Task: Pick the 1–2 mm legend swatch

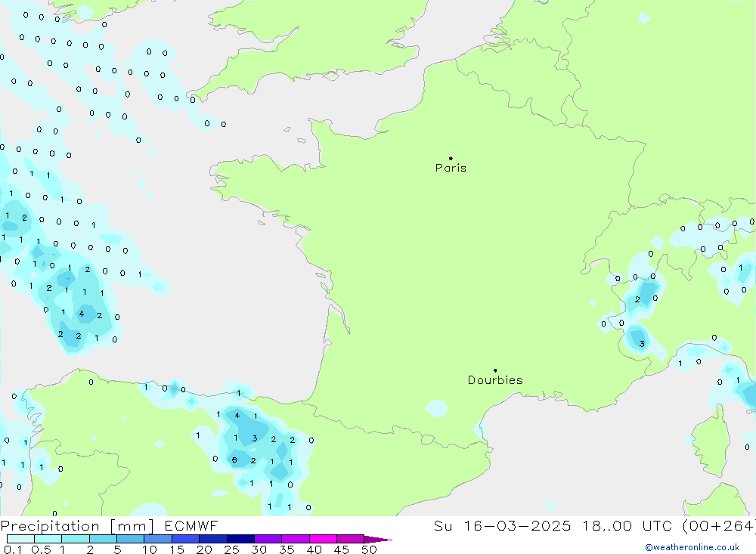Action: 75,539
